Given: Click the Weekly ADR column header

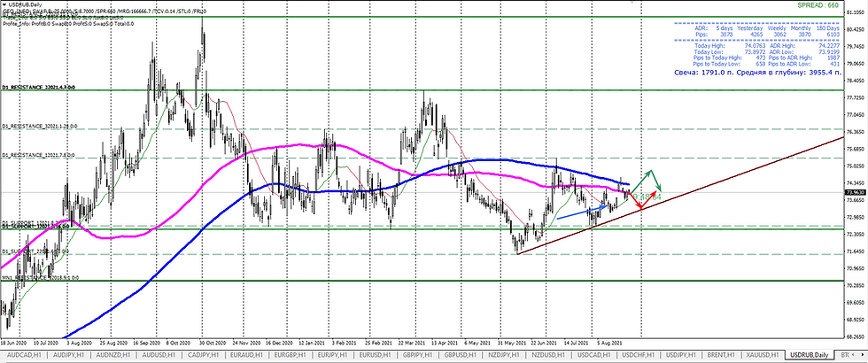Looking at the screenshot, I should 779,27.
